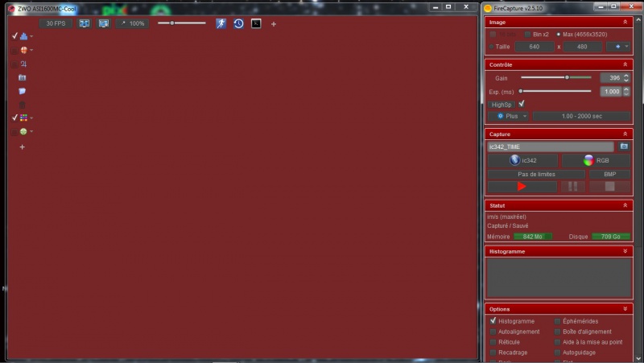Open the console terminal icon
Screen dimensions: 644x363
point(256,23)
